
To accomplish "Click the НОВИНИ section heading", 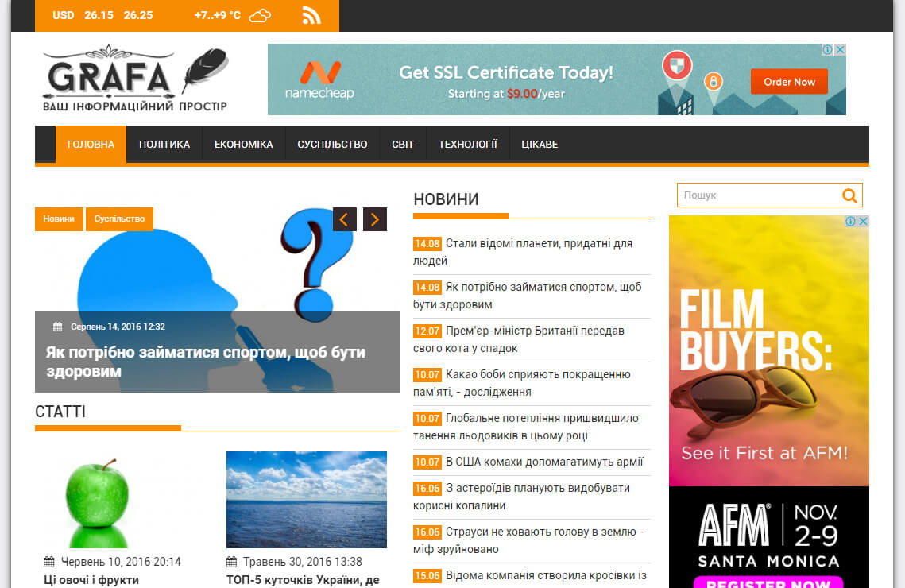I will pyautogui.click(x=447, y=199).
